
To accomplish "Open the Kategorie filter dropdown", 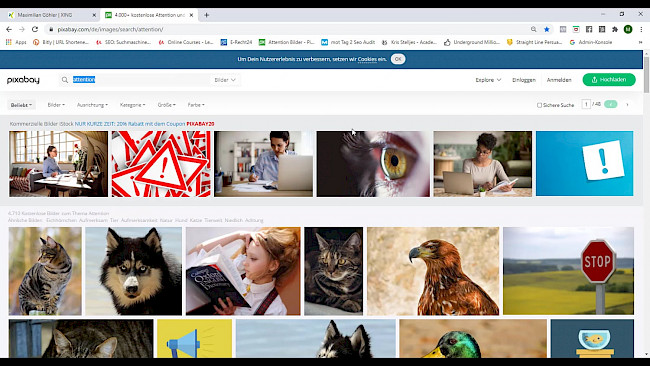I will (x=133, y=105).
